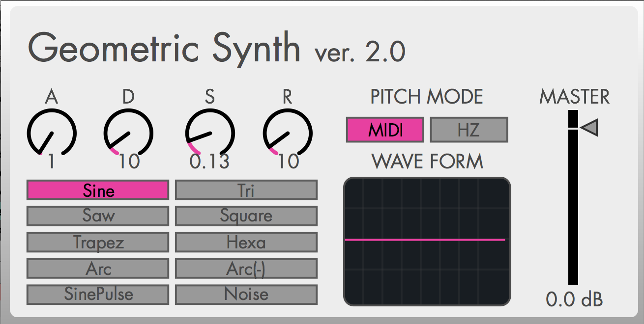Click the Sustain (S) knob

tap(210, 133)
